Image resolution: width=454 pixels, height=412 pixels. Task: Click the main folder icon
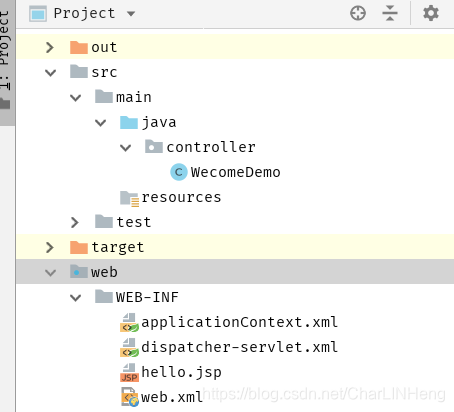tap(104, 96)
